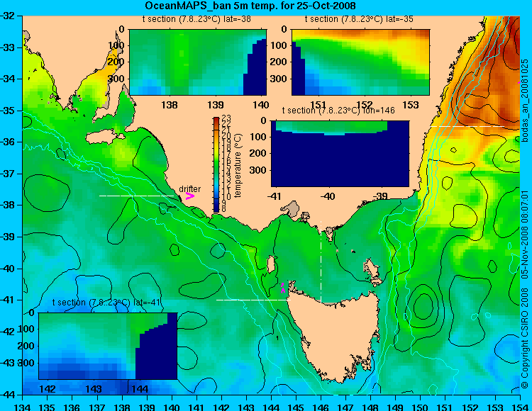Click the '139' axis label in the lat=-38 inset
The width and height of the screenshot is (532, 411).
pyautogui.click(x=216, y=105)
